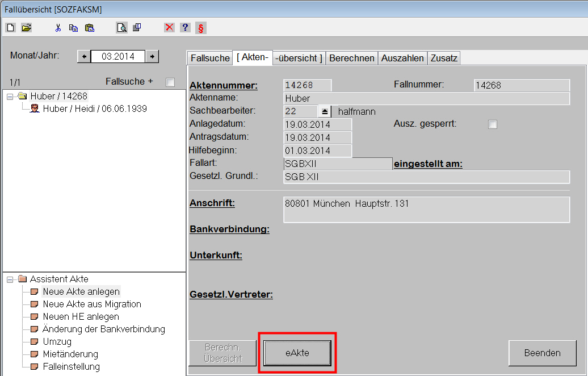This screenshot has width=588, height=376.
Task: Open help with the question mark icon
Action: click(x=185, y=27)
